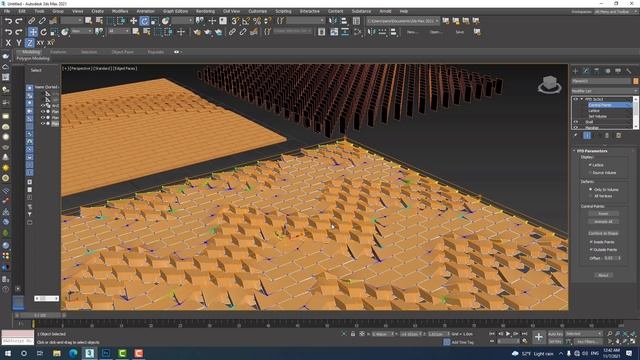640x360 pixels.
Task: Open the Modify command panel tab
Action: point(586,71)
